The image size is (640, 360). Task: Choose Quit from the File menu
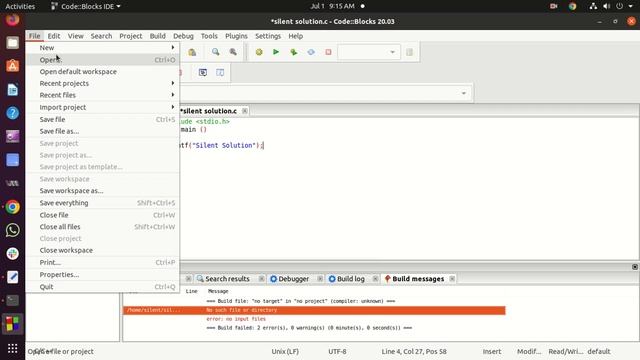(102, 287)
